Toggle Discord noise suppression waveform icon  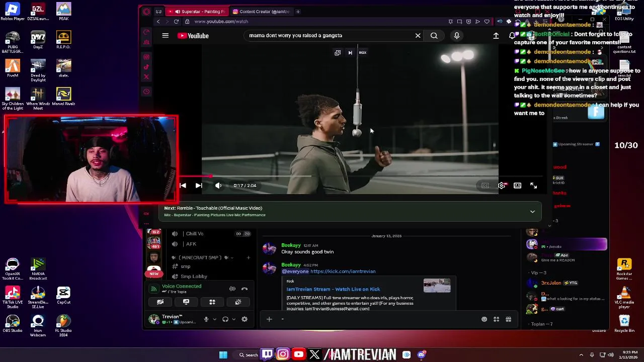[232, 289]
